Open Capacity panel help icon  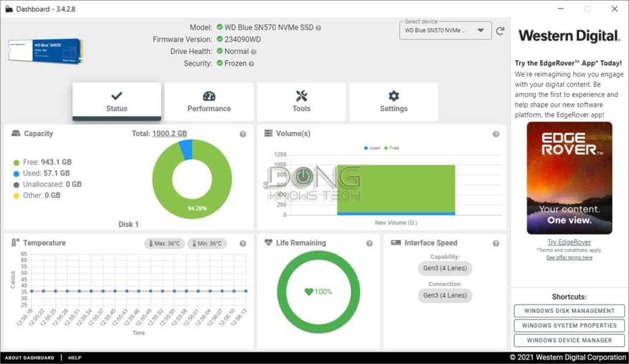pos(243,134)
